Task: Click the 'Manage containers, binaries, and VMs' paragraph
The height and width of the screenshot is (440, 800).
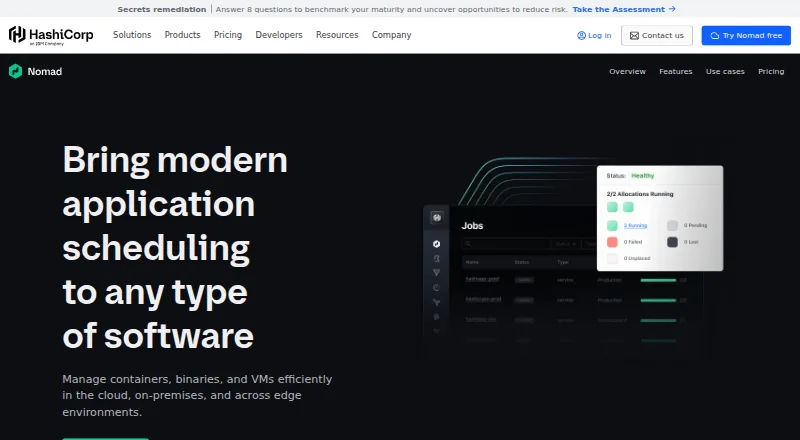Action: pyautogui.click(x=197, y=395)
